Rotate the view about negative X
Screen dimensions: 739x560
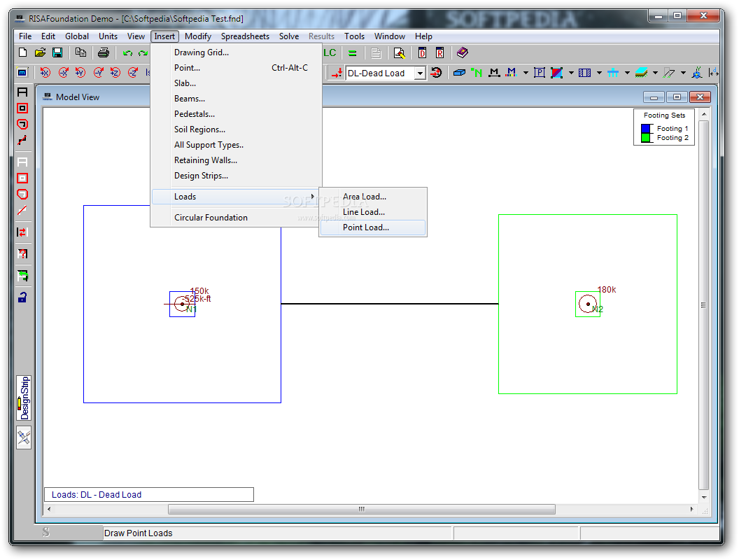pos(63,73)
